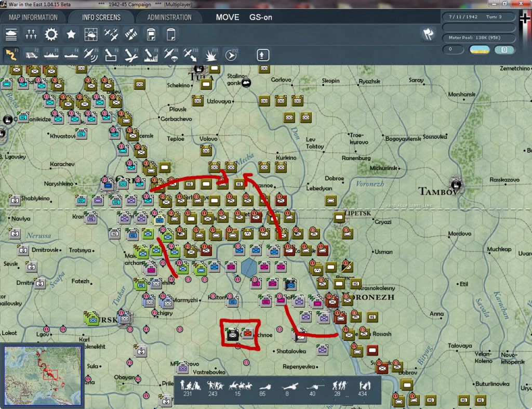Click the cavalry count 15 in stats bar
Viewport: 532px width, 409px height.
(x=239, y=389)
